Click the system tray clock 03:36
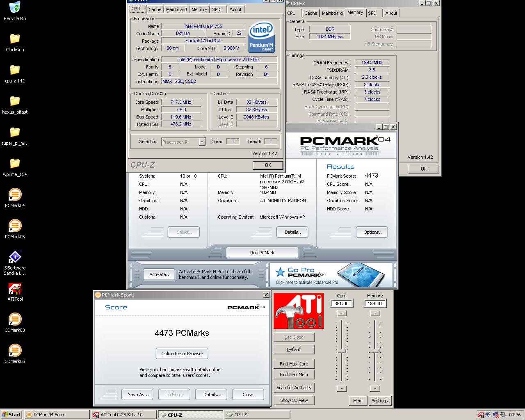The image size is (525, 420). pos(515,415)
